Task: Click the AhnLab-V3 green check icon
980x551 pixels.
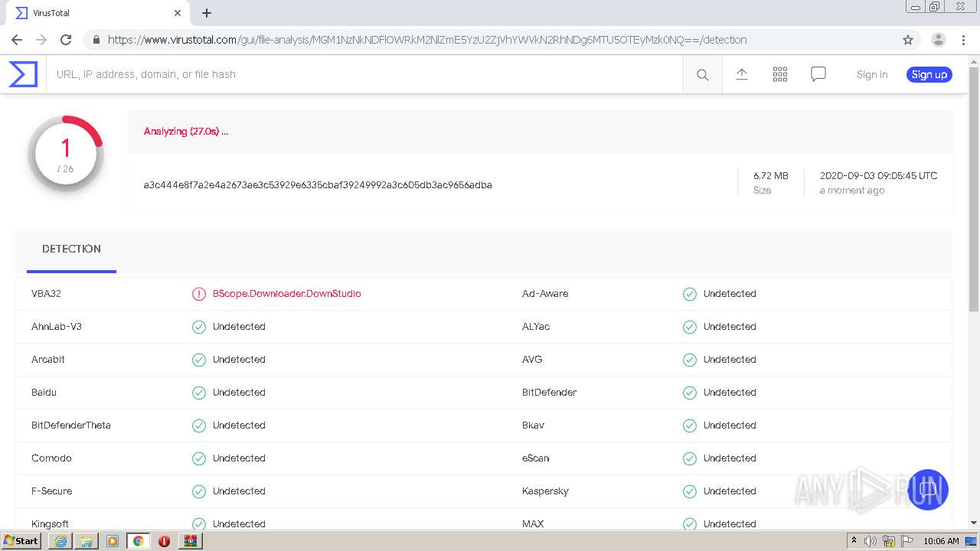Action: (x=199, y=327)
